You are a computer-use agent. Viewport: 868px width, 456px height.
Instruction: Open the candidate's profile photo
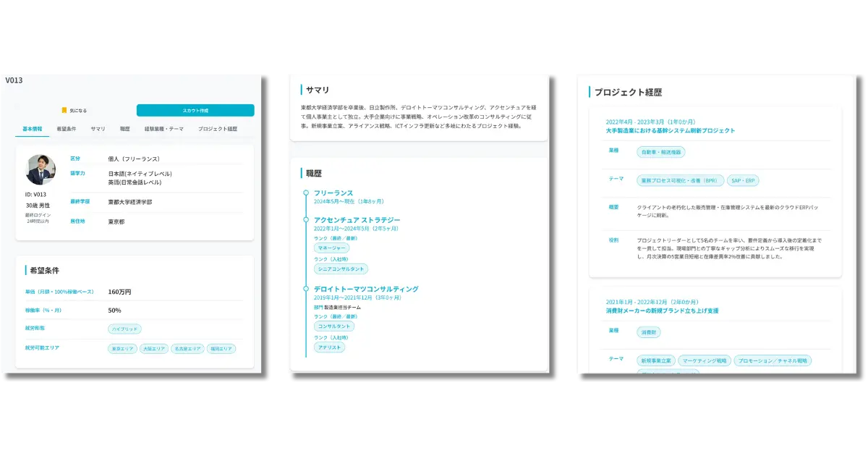tap(41, 169)
